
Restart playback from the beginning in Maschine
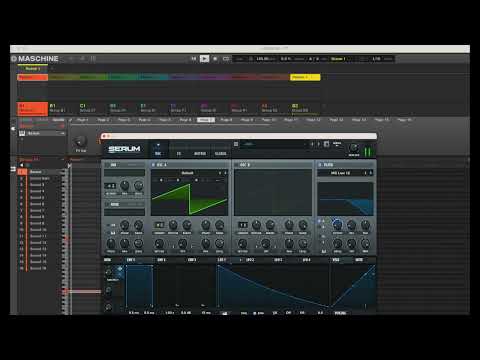194,59
